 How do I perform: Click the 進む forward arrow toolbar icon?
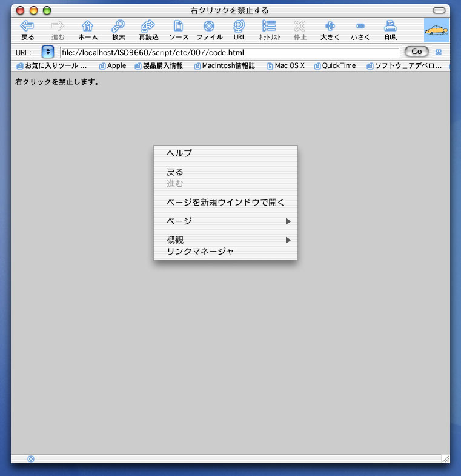(58, 27)
